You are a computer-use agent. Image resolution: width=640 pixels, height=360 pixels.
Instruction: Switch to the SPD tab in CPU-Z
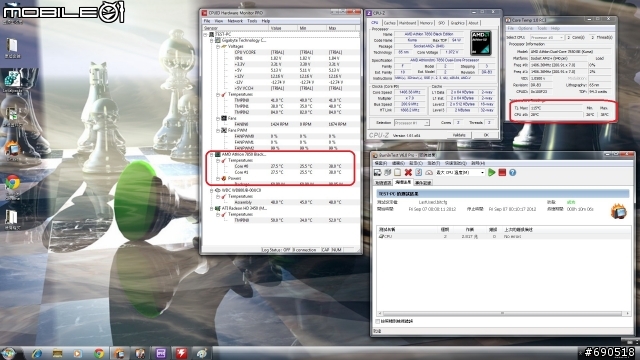click(x=442, y=23)
